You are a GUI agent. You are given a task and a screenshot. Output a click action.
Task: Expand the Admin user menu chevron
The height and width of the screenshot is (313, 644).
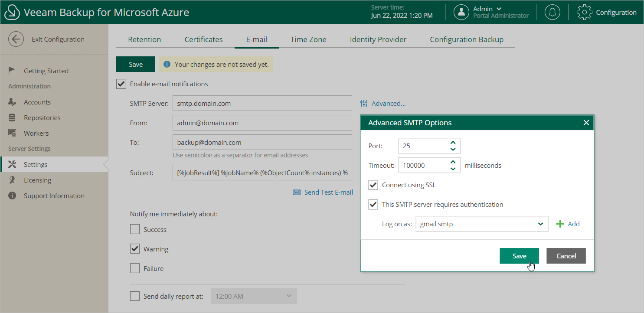click(499, 9)
